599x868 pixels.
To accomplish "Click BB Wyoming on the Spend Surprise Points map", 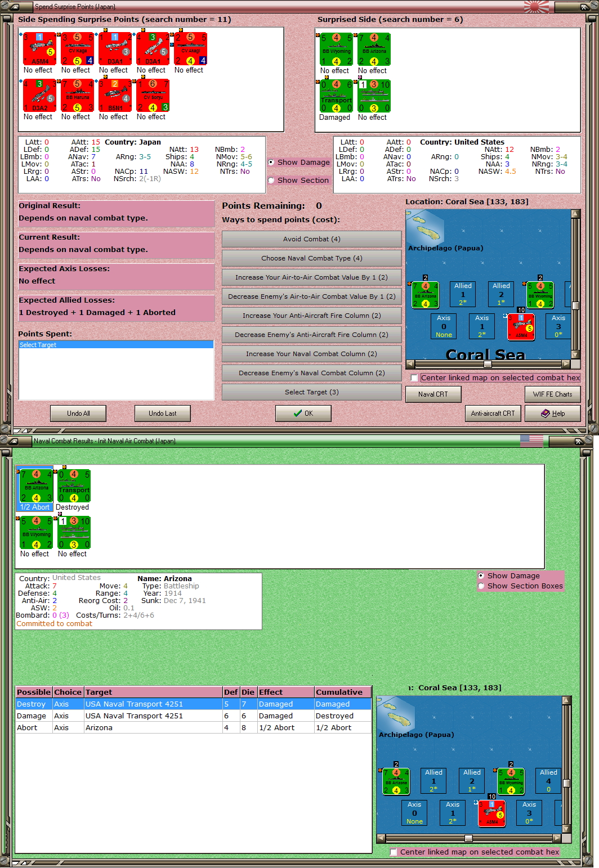I will 540,295.
